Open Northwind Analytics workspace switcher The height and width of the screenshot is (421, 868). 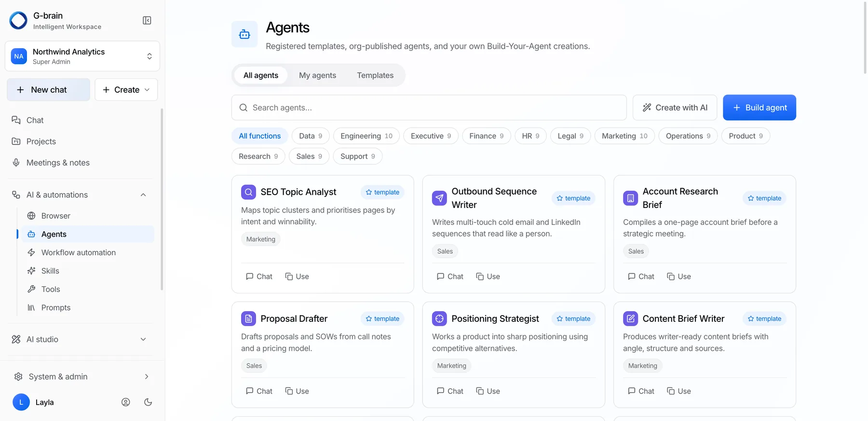tap(82, 56)
